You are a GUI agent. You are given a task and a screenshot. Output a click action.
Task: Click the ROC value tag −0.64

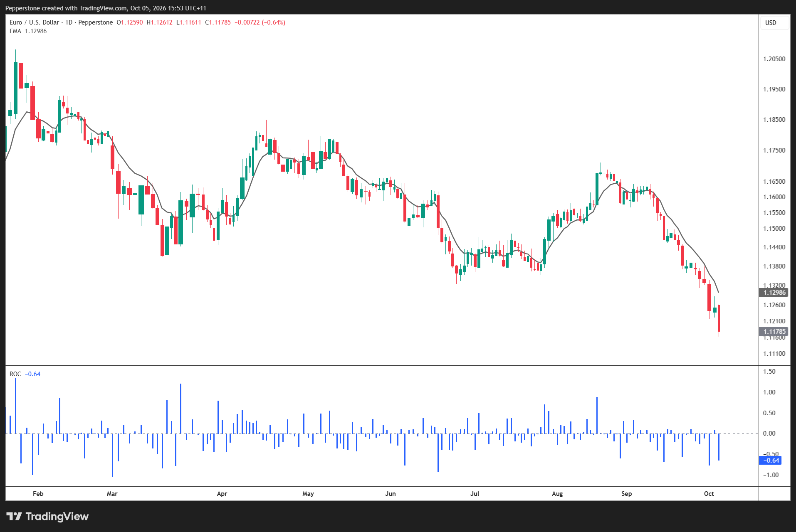tap(770, 461)
